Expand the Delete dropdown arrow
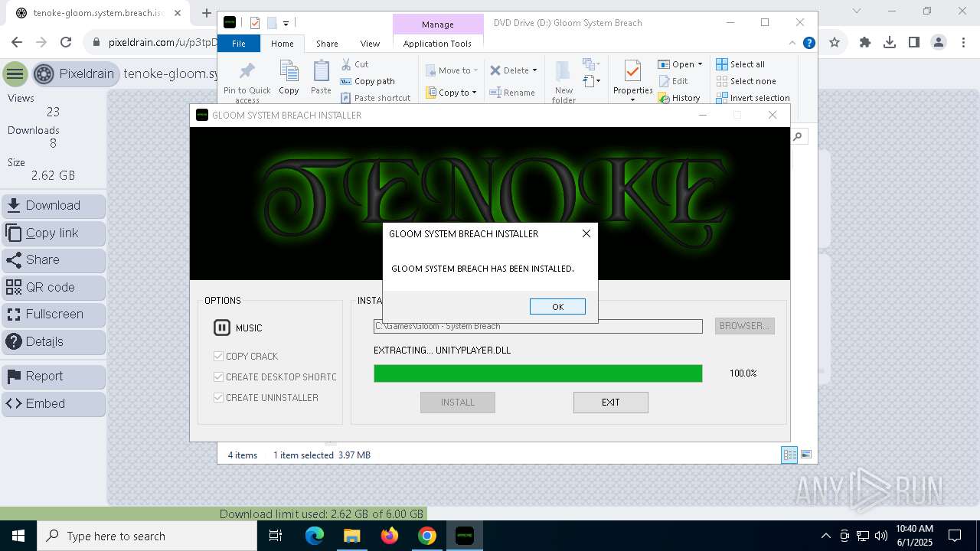This screenshot has width=980, height=551. coord(534,70)
